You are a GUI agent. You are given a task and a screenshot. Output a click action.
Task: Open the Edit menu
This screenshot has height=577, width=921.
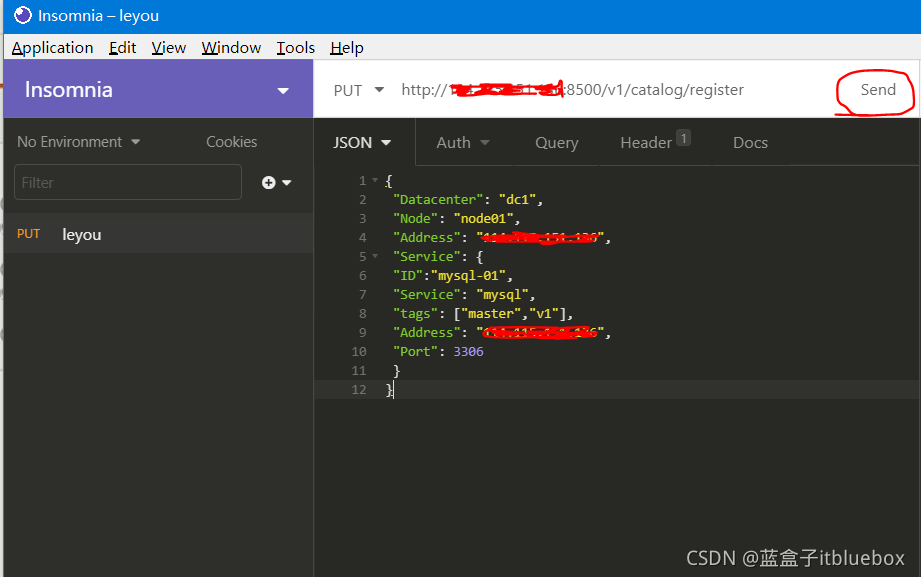pyautogui.click(x=122, y=48)
